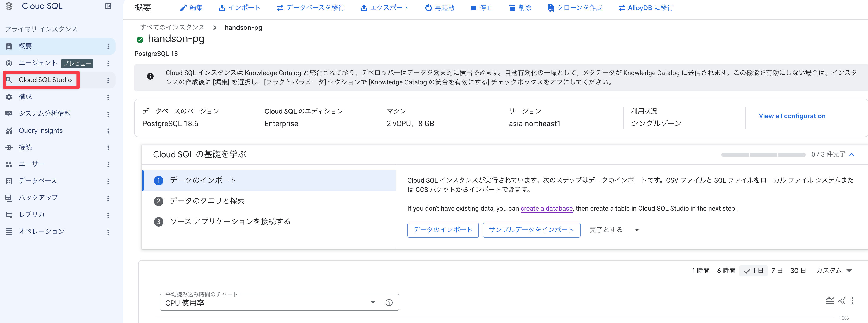868x323 pixels.
Task: Select the 30 日 time range
Action: tap(798, 271)
